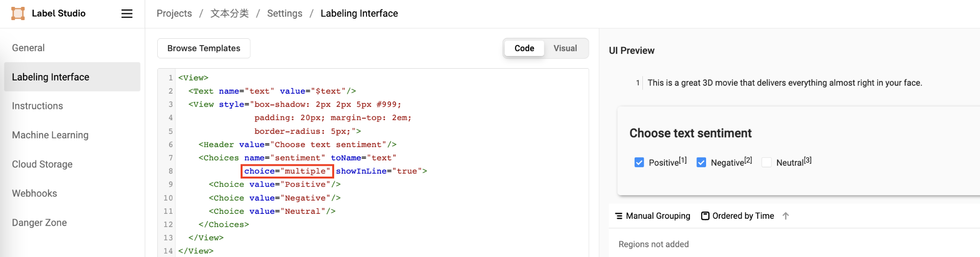The height and width of the screenshot is (257, 980).
Task: Click the preview sample movie sentence
Action: pyautogui.click(x=785, y=83)
